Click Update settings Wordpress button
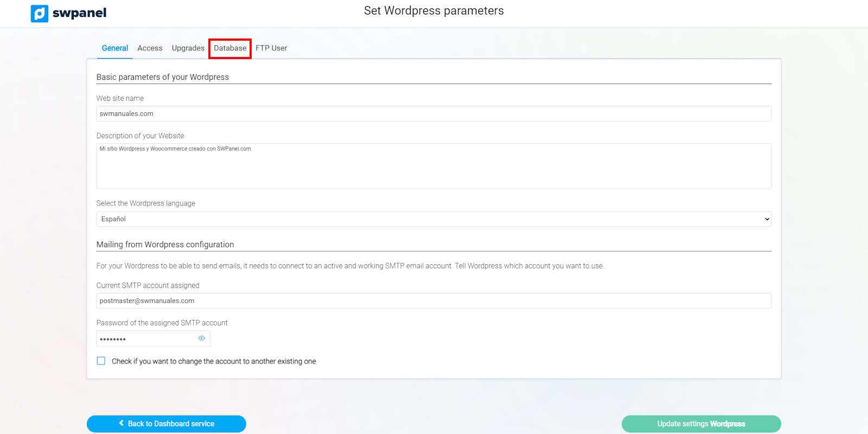The width and height of the screenshot is (868, 434). (x=701, y=424)
